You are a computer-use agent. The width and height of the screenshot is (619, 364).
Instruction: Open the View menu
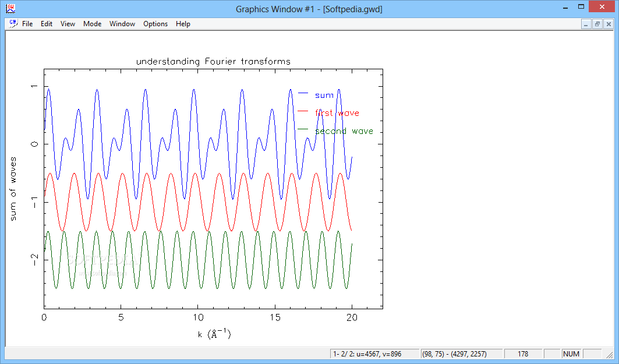[68, 24]
